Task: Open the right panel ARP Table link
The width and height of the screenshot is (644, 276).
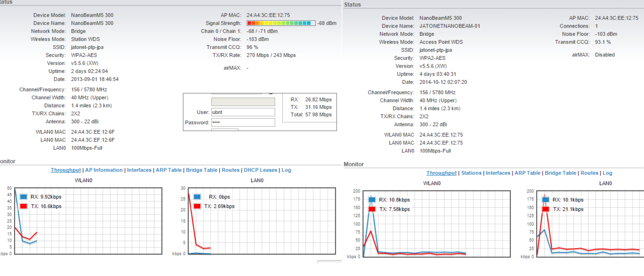Action: pos(527,173)
